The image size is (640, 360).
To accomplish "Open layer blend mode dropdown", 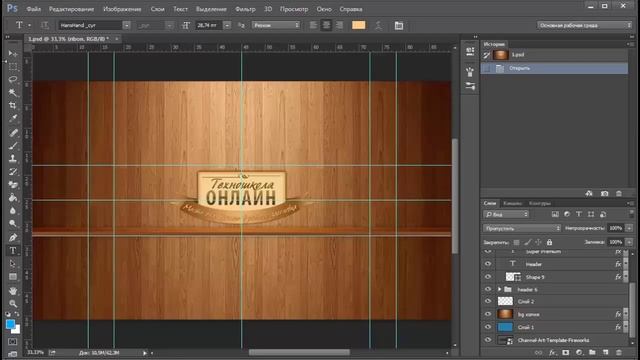I will click(x=522, y=228).
